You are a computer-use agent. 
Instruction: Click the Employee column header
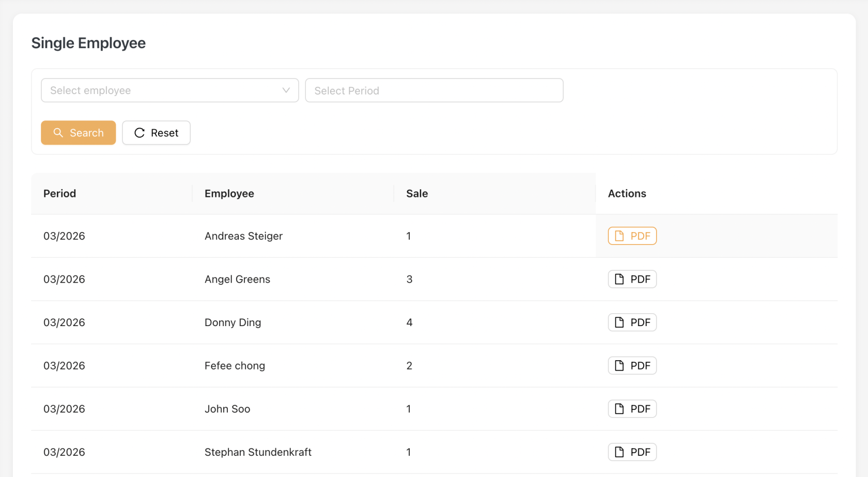[229, 193]
